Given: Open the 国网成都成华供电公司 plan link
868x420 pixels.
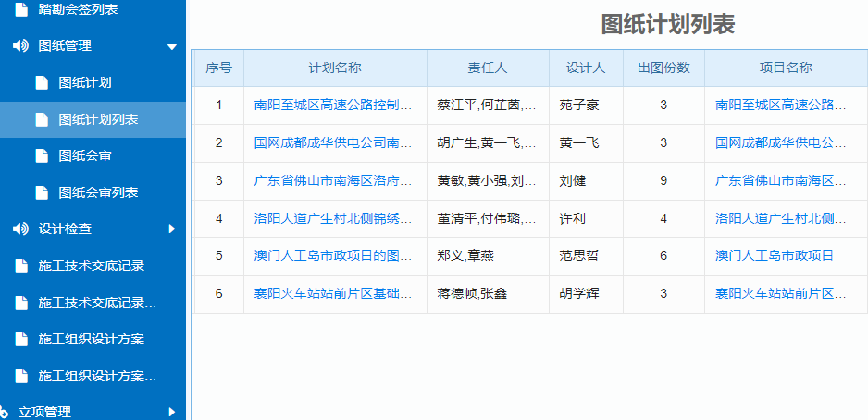Looking at the screenshot, I should click(x=332, y=142).
